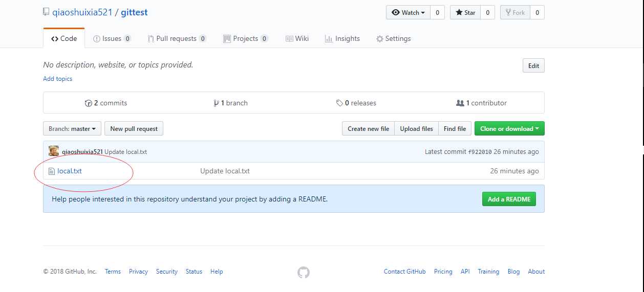644x292 pixels.
Task: Open the Update local.txt message in file row
Action: tap(225, 171)
